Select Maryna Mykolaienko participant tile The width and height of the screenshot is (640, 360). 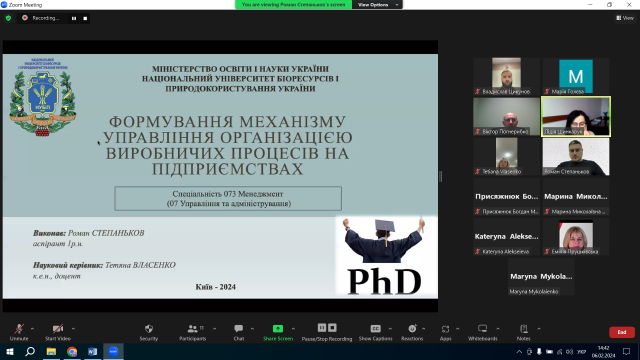[x=541, y=276]
